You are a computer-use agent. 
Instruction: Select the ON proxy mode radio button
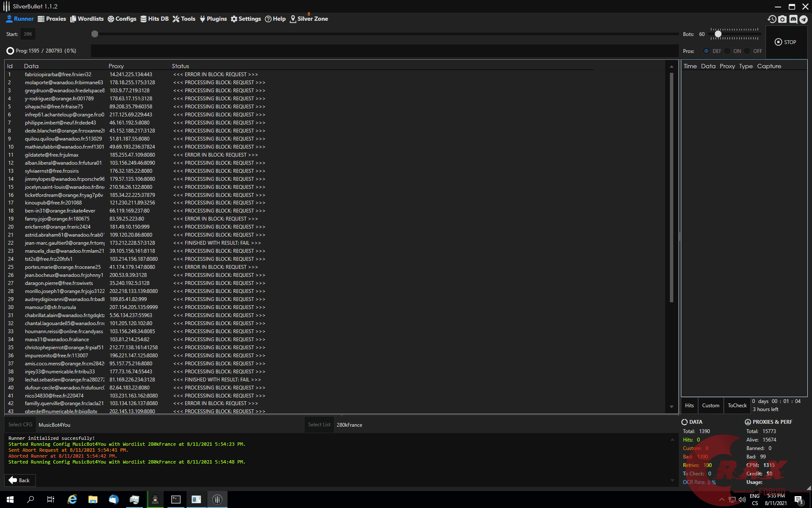727,51
